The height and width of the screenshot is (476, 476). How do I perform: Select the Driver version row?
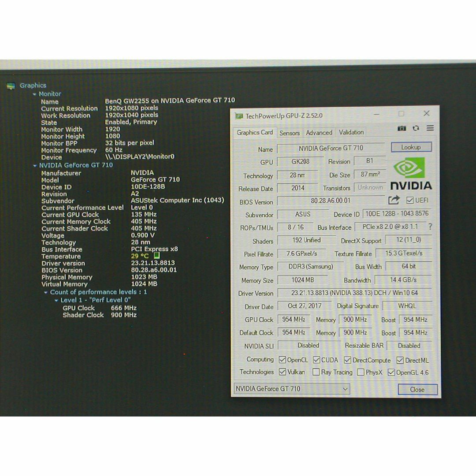108,263
